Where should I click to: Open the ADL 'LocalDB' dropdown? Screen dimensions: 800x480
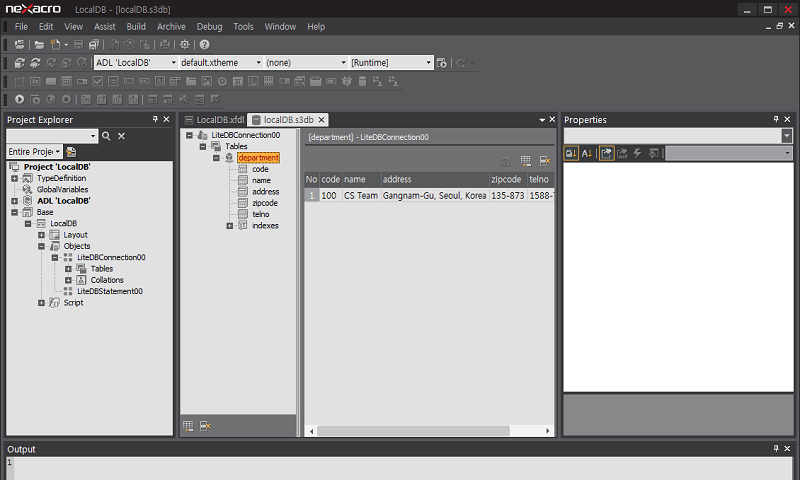173,63
